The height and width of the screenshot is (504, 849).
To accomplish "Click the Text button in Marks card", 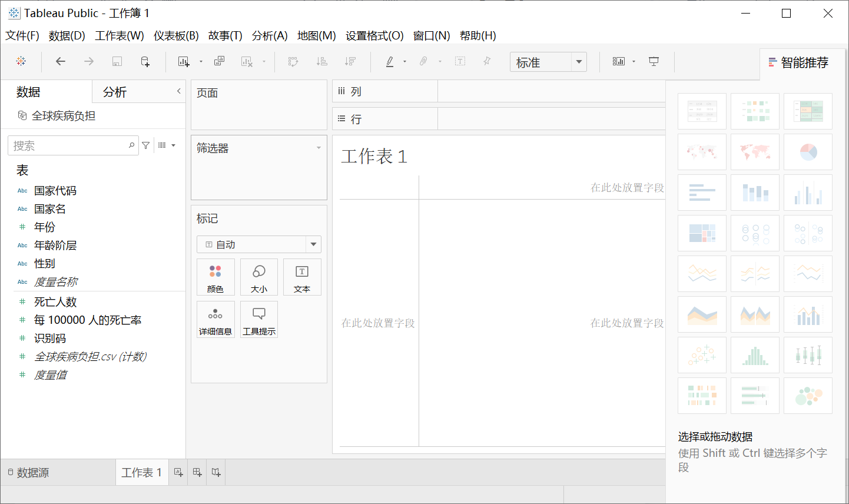I will coord(302,277).
